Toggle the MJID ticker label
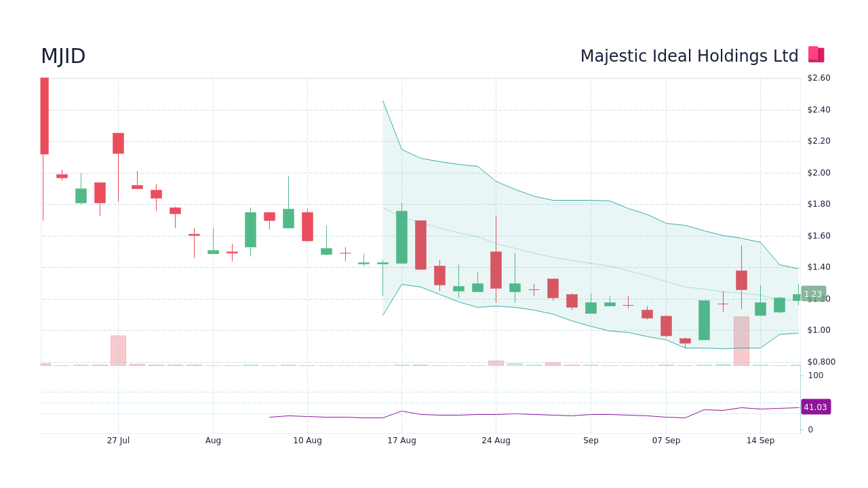The image size is (868, 488). (62, 56)
